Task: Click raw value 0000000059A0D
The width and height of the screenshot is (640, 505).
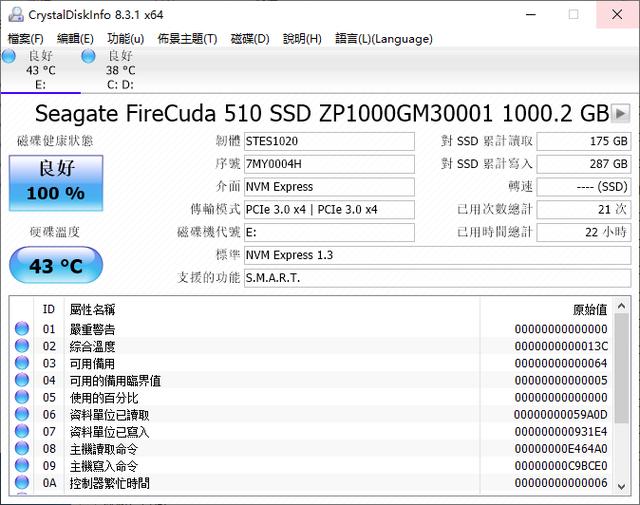Action: click(x=561, y=415)
